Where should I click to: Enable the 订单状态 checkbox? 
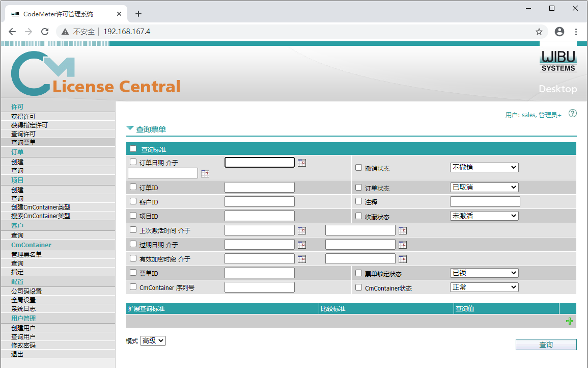click(358, 187)
